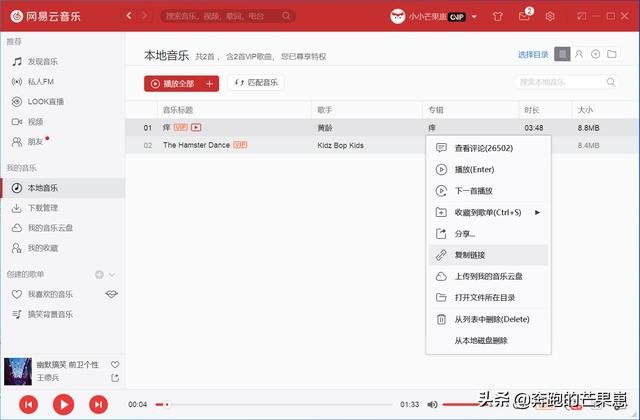The width and height of the screenshot is (640, 420).
Task: Click the MV icon on song 痒
Action: click(196, 127)
